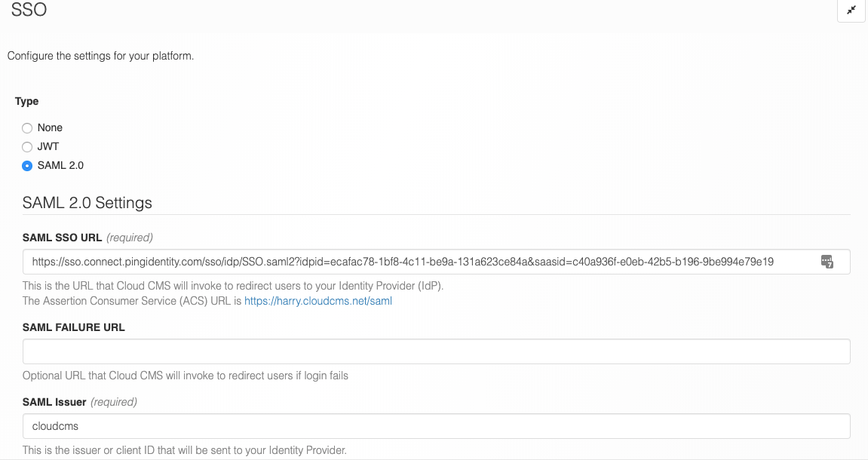Click the Assertion Consumer Service description text
This screenshot has width=868, height=460.
click(x=132, y=301)
